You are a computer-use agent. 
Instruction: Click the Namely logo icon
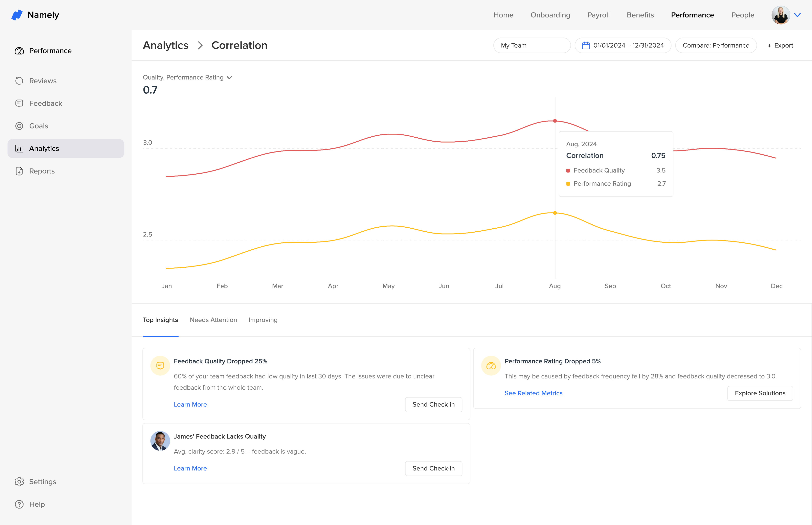click(x=17, y=15)
